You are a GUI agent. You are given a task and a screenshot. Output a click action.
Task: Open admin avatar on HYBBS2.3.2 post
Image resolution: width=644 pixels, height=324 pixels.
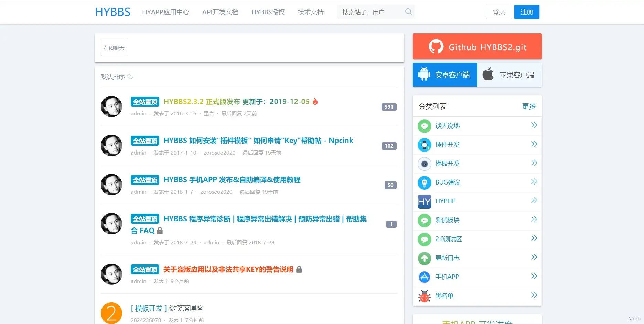point(111,107)
